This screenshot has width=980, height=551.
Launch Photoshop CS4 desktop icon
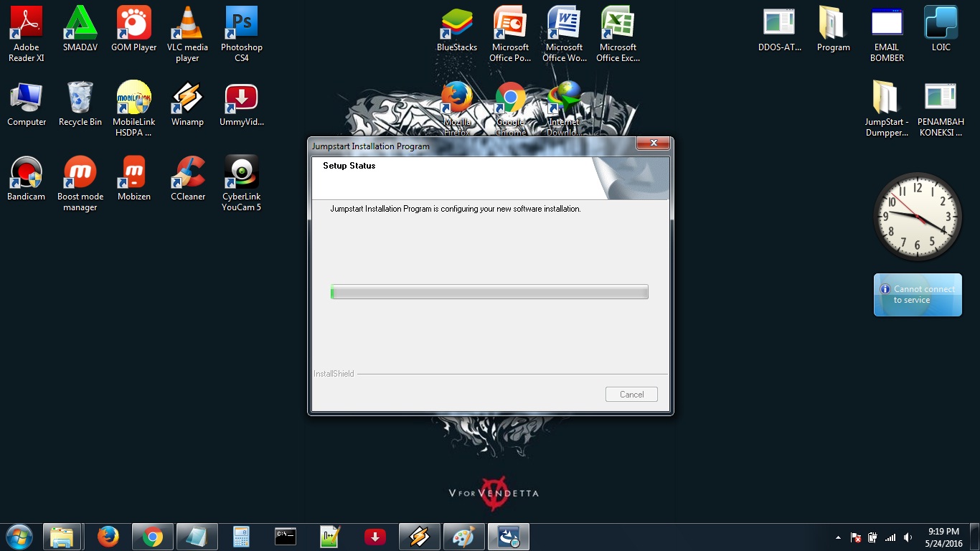242,34
